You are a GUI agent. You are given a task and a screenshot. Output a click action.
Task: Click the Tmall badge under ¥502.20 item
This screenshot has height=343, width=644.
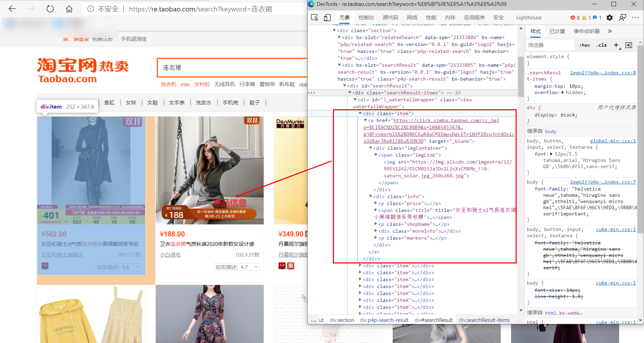45,266
